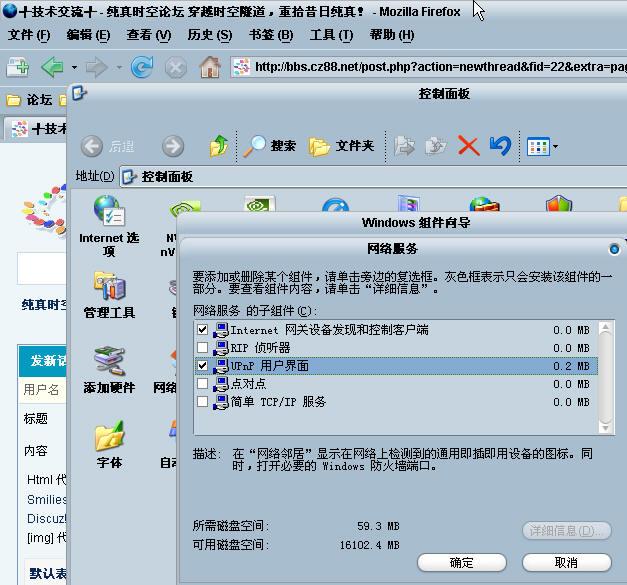This screenshot has height=585, width=627.
Task: Click 文件夹 folders toolbar button
Action: click(x=341, y=146)
